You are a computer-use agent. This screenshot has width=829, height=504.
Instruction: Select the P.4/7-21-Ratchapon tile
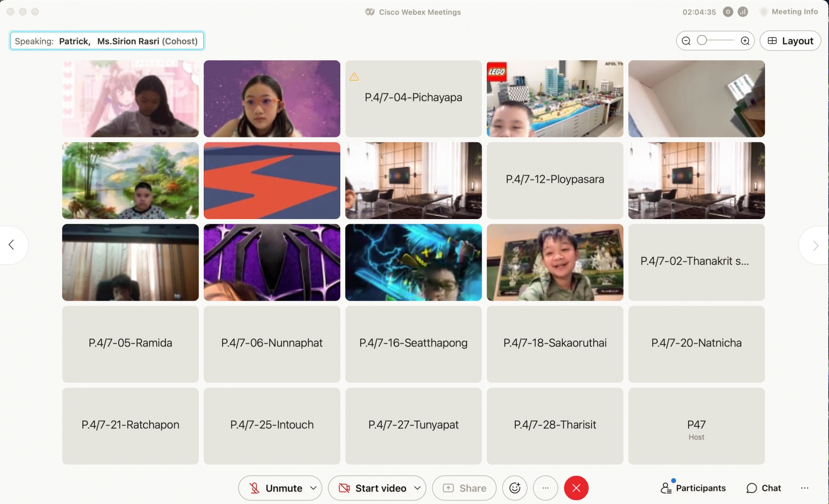130,426
